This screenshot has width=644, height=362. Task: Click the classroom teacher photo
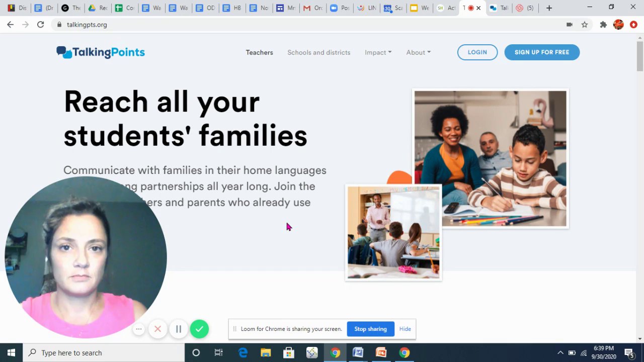393,233
